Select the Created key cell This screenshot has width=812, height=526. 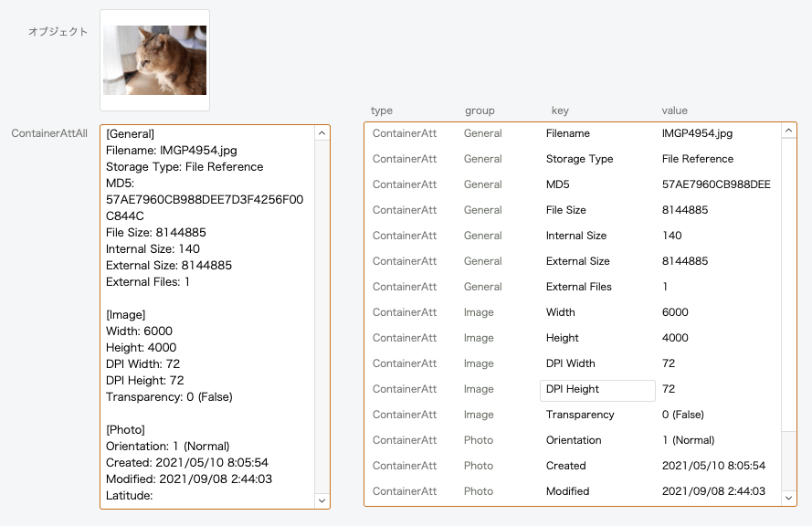565,466
